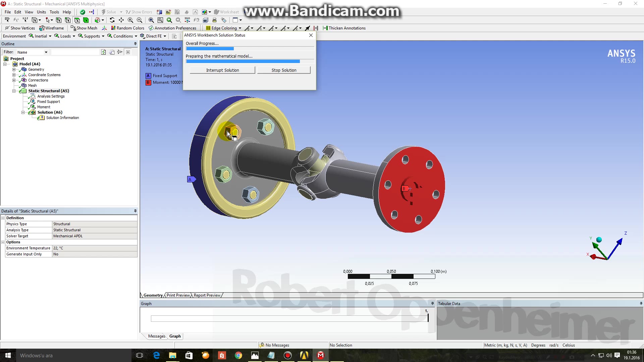Open the Tools menu
Viewport: 644px width, 362px height.
[x=54, y=12]
